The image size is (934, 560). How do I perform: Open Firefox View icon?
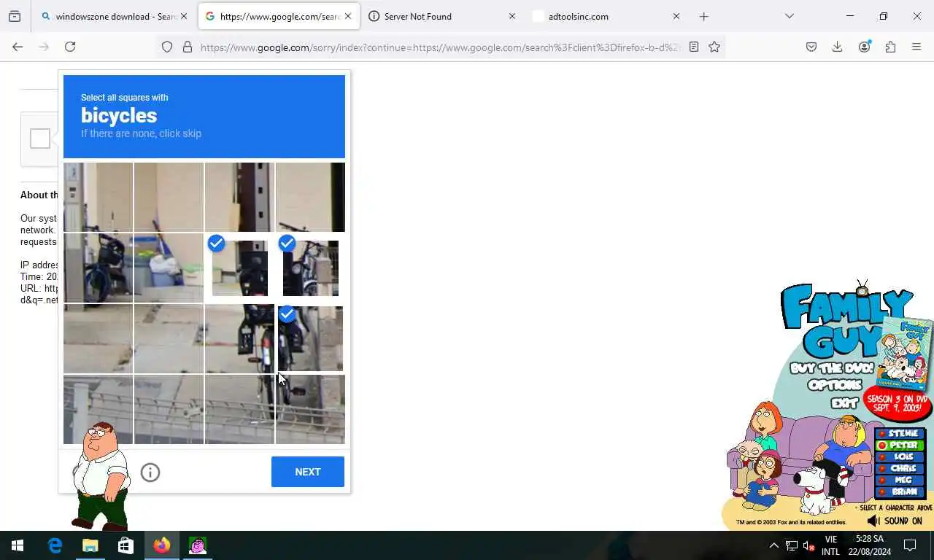click(x=15, y=16)
